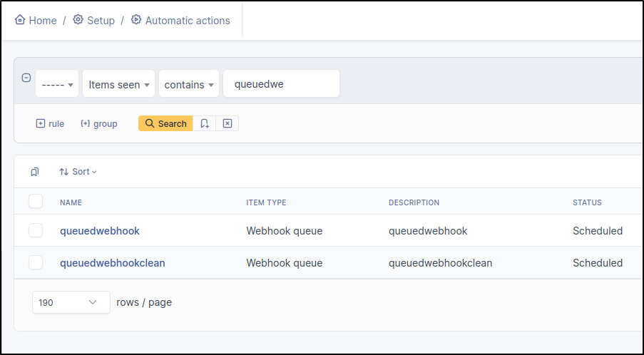Toggle the select-all checkbox in header
This screenshot has height=355, width=644.
click(36, 202)
